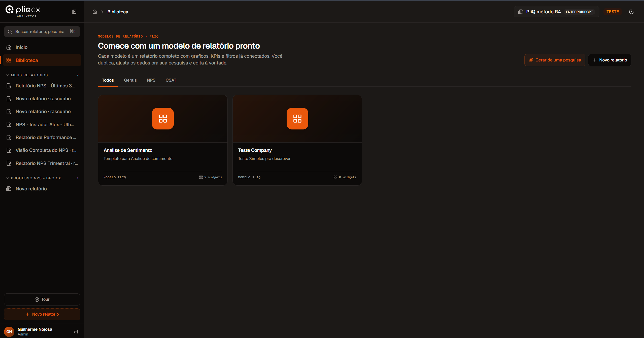Click Teste Simples pra descrever text
Screen dimensions: 644x338
tap(264, 158)
